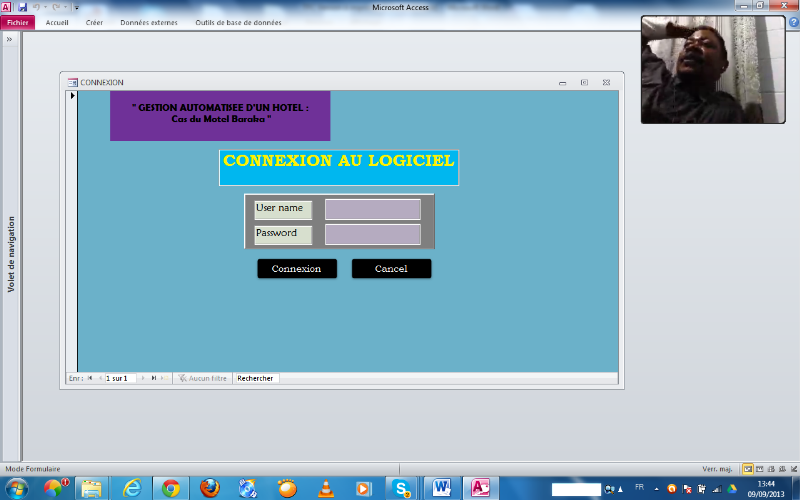Click the new blank record icon
This screenshot has height=500, width=800.
pyautogui.click(x=164, y=378)
